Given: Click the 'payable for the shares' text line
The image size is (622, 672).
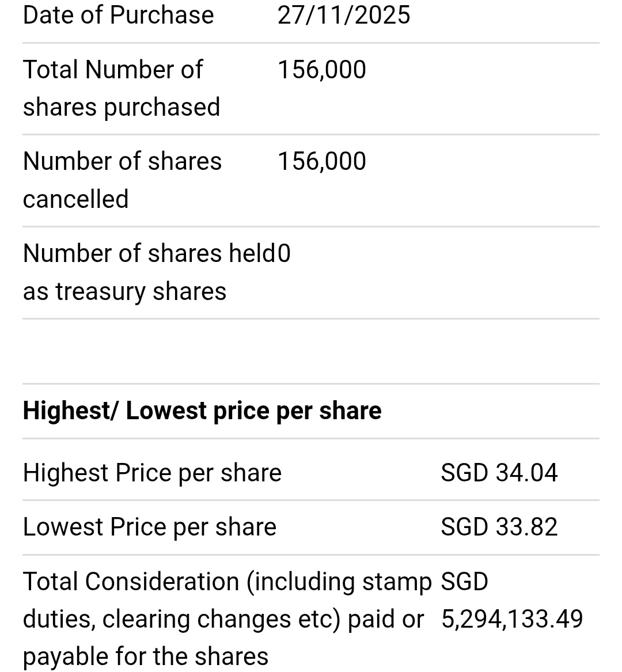Looking at the screenshot, I should pyautogui.click(x=146, y=656).
